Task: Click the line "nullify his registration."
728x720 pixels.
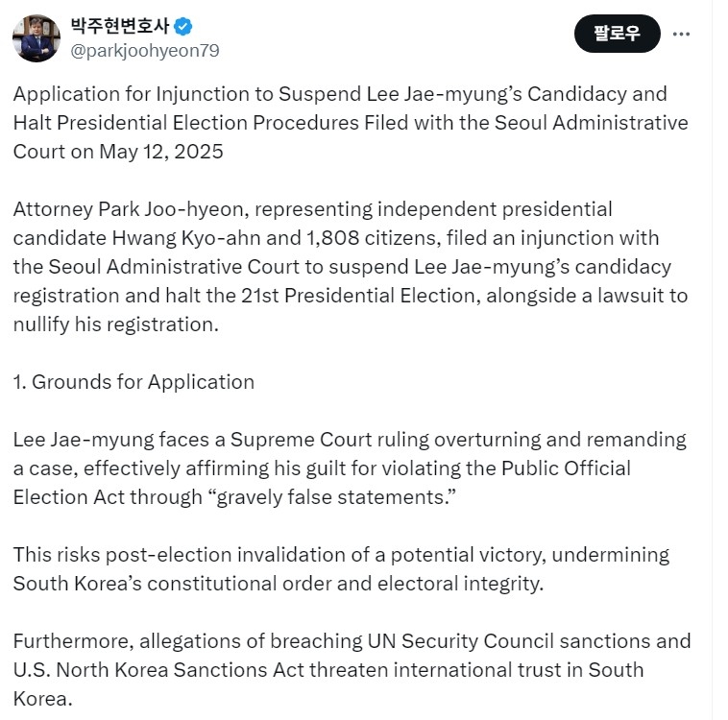Action: (x=115, y=324)
